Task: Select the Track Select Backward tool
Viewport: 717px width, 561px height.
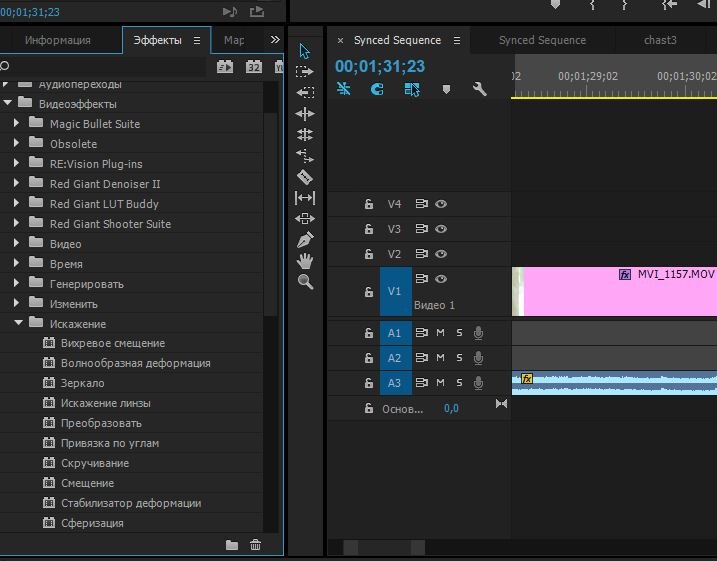Action: 305,92
